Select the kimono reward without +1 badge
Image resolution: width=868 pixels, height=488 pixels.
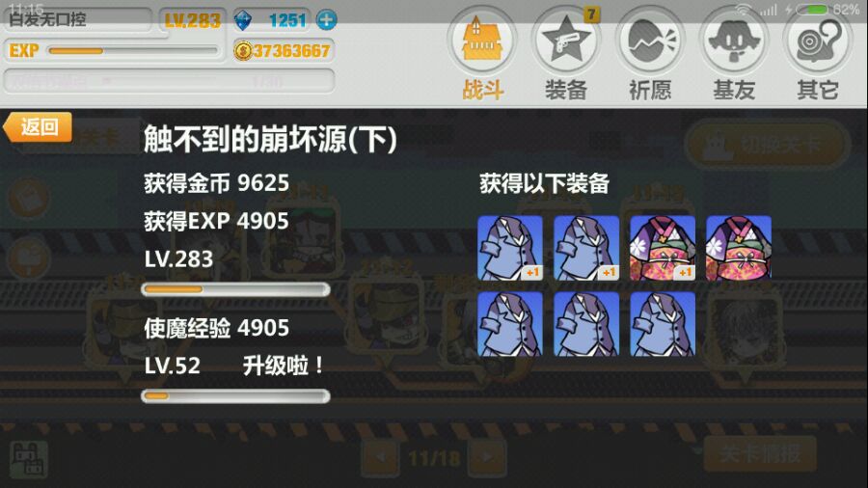(x=739, y=247)
